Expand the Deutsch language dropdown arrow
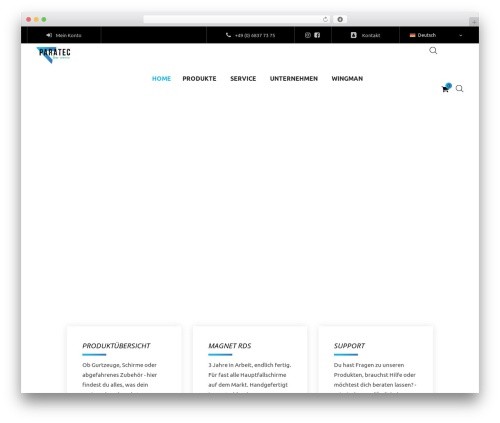 (x=461, y=35)
